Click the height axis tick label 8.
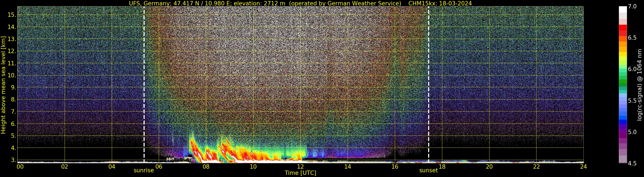 (14, 99)
